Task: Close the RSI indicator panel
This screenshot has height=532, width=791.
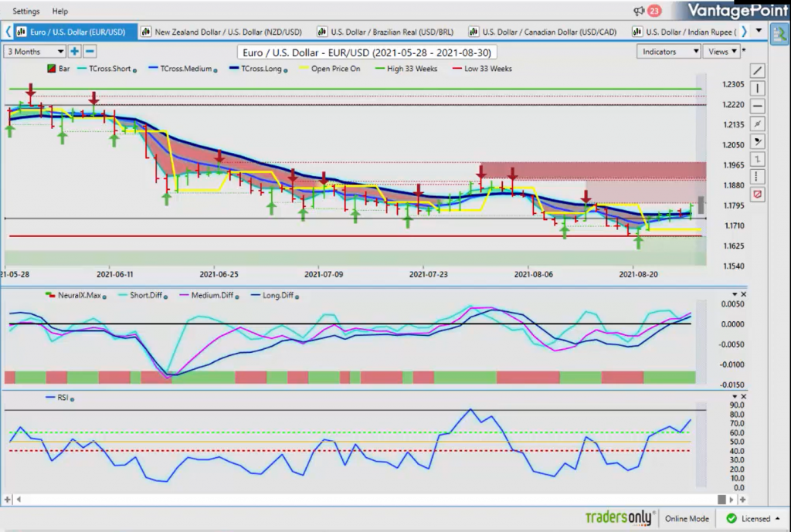Action: [x=744, y=397]
